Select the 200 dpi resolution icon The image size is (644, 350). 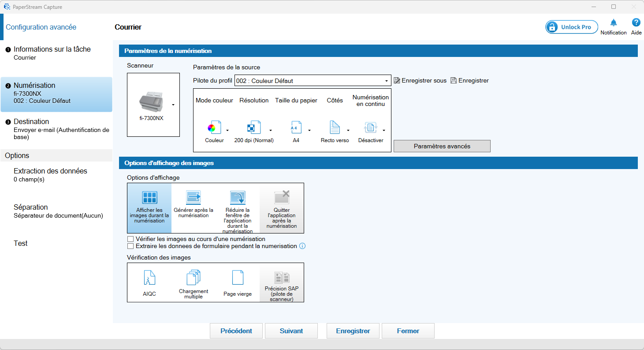(253, 128)
